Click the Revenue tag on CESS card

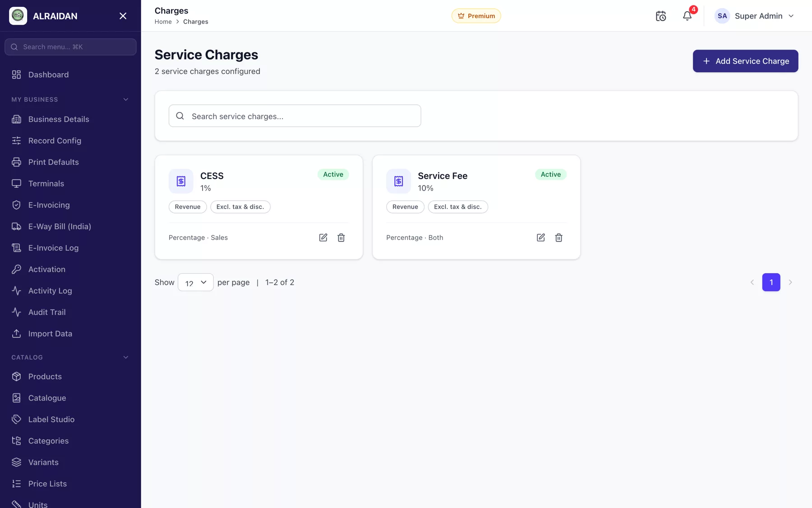[x=188, y=207]
